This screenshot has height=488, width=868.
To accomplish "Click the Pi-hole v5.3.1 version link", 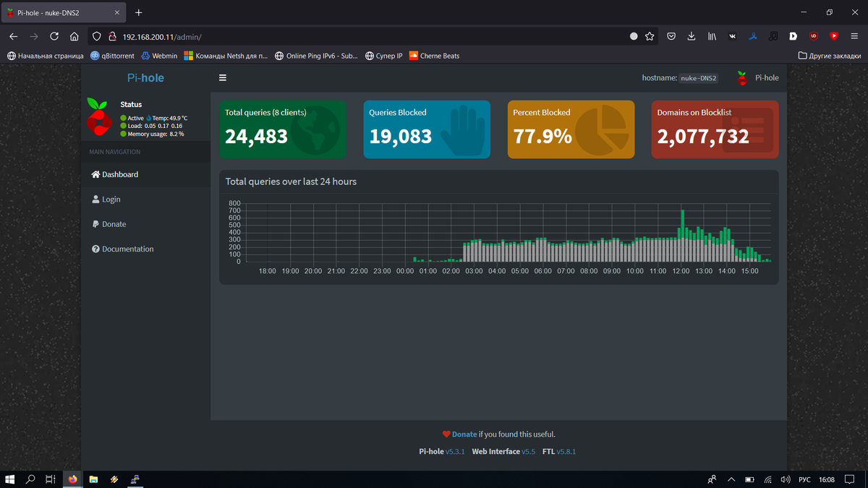I will (454, 451).
